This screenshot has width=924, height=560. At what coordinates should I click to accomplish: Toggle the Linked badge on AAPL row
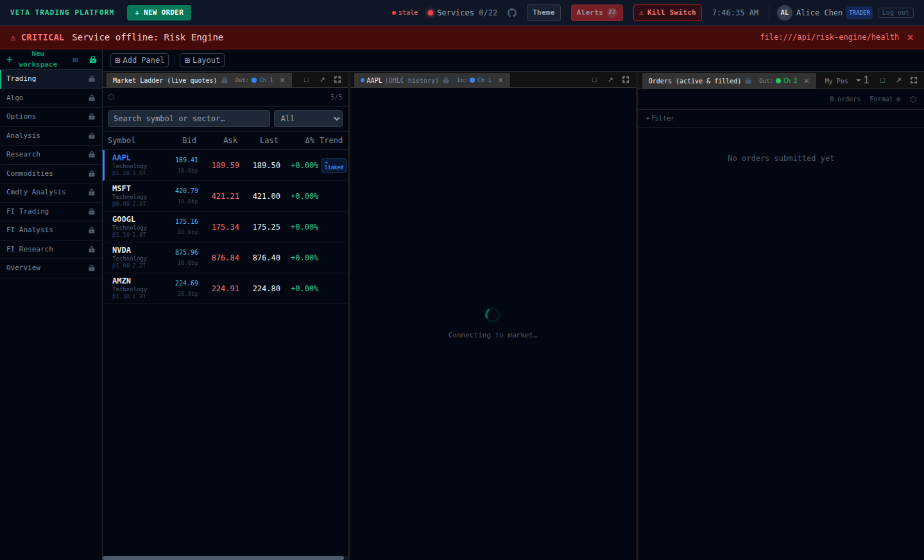point(333,165)
